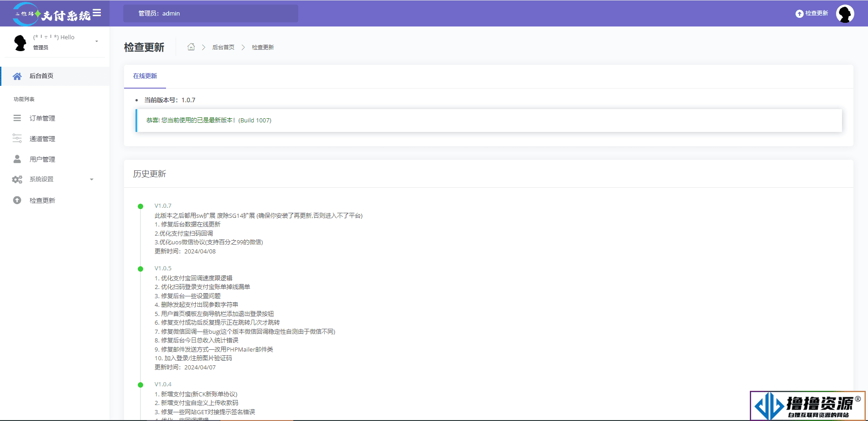This screenshot has width=868, height=421.
Task: Click the 当前版本号: 1.0.7 text
Action: pyautogui.click(x=170, y=100)
